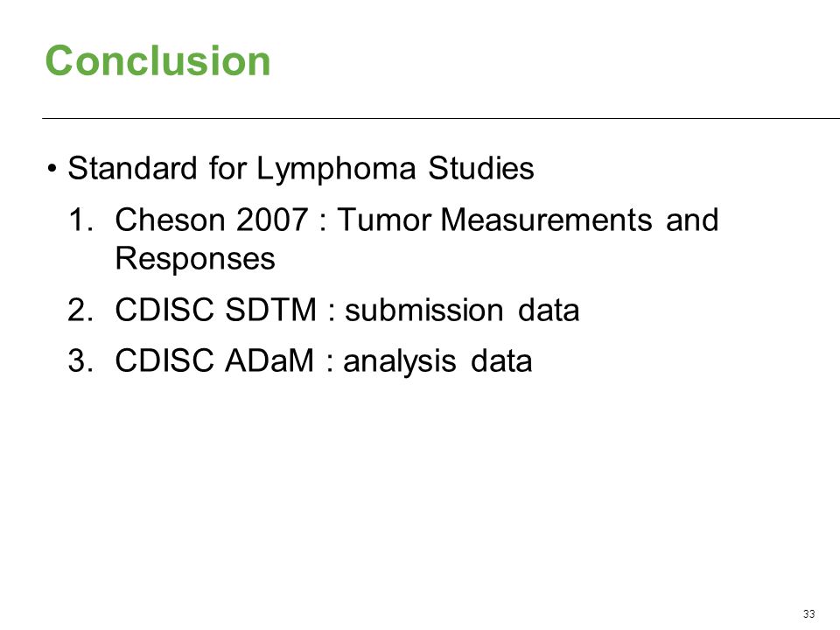The image size is (840, 630).
Task: Click the words Tumor Measurements
Action: coord(494,220)
